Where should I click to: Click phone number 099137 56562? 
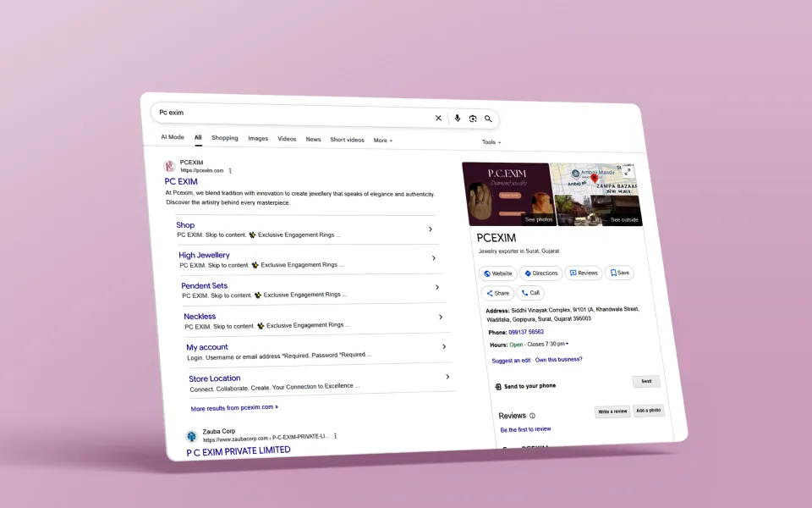[x=526, y=332]
